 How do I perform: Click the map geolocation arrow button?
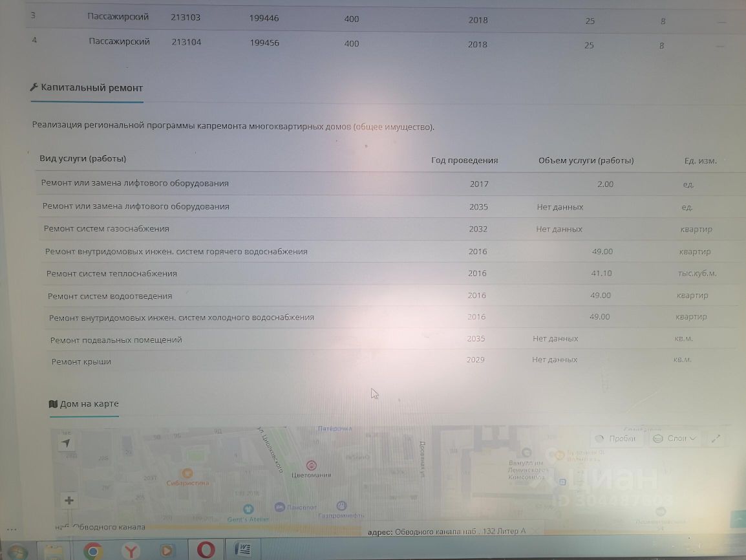66,443
